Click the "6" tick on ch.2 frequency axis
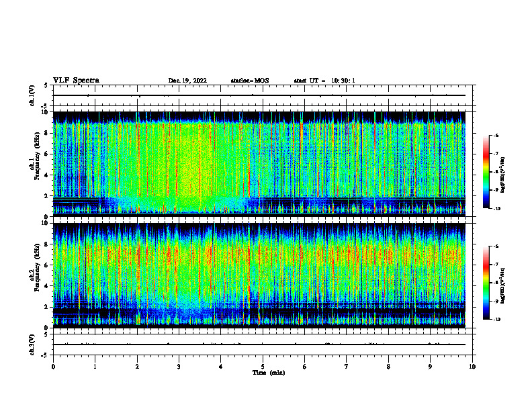This screenshot has width=532, height=411. pos(47,265)
